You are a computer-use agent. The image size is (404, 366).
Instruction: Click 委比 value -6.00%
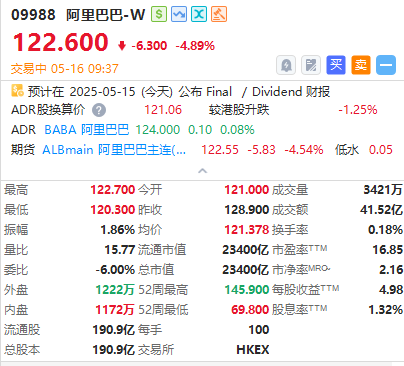pyautogui.click(x=115, y=270)
